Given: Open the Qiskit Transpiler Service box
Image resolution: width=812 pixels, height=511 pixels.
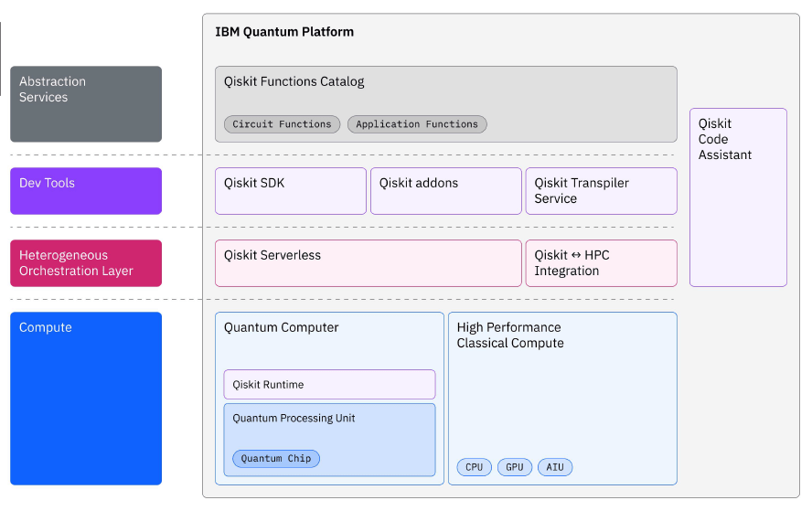Looking at the screenshot, I should point(602,191).
